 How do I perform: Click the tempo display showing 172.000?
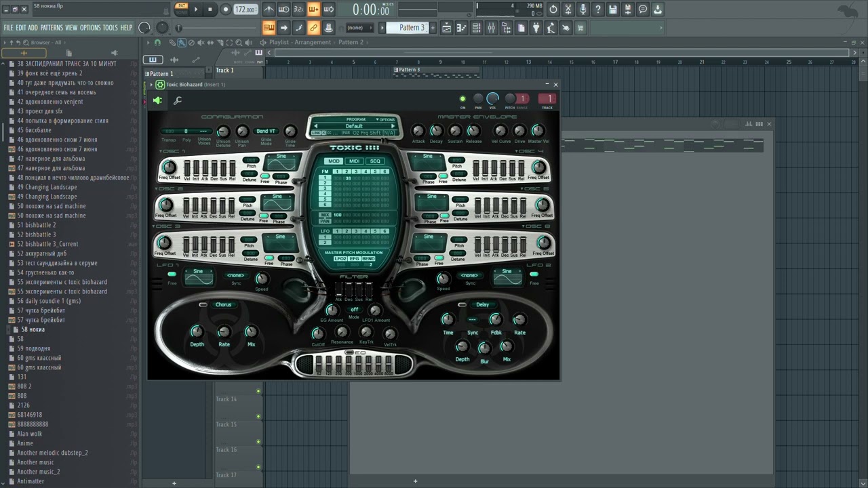coord(245,9)
